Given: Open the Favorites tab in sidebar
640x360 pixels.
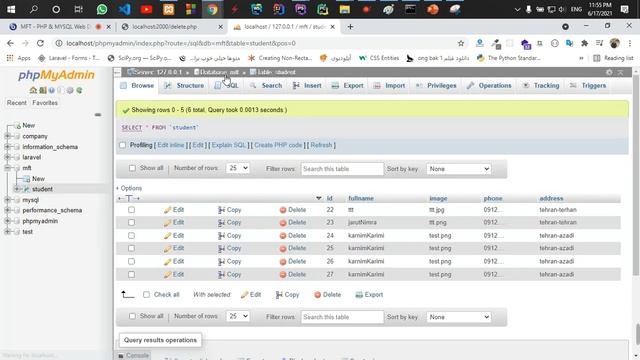Looking at the screenshot, I should click(x=45, y=103).
